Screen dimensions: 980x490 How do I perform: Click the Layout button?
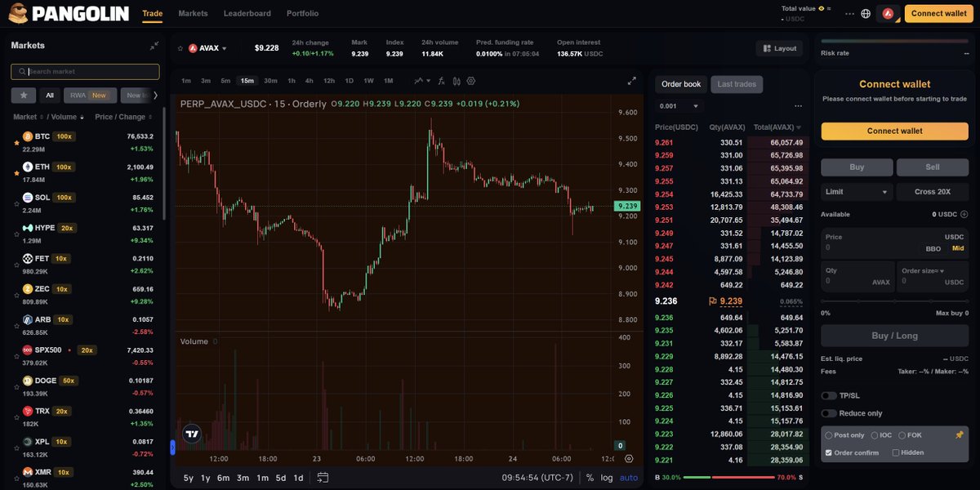tap(779, 48)
